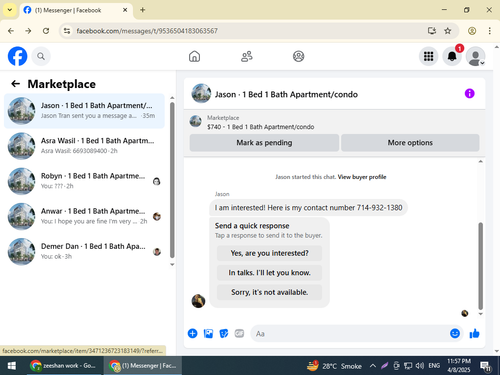This screenshot has width=500, height=375.
Task: Open the GIF picker icon
Action: 239,333
